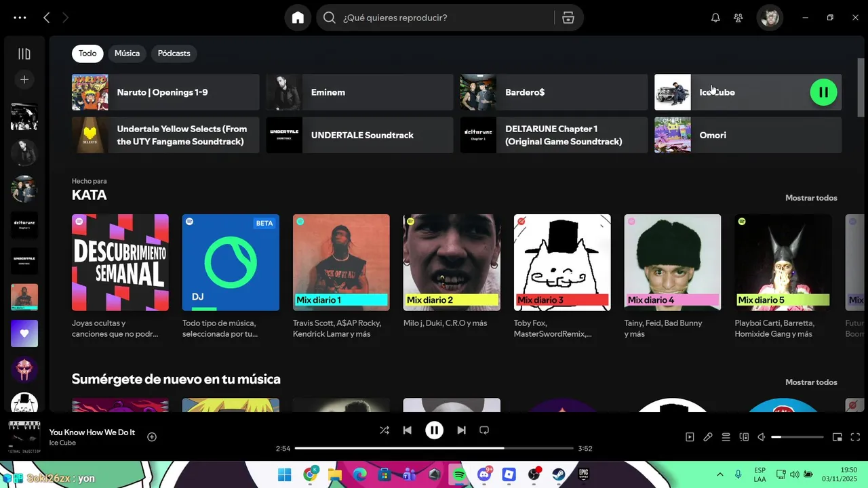
Task: Open Epic Games from taskbar
Action: pyautogui.click(x=583, y=474)
